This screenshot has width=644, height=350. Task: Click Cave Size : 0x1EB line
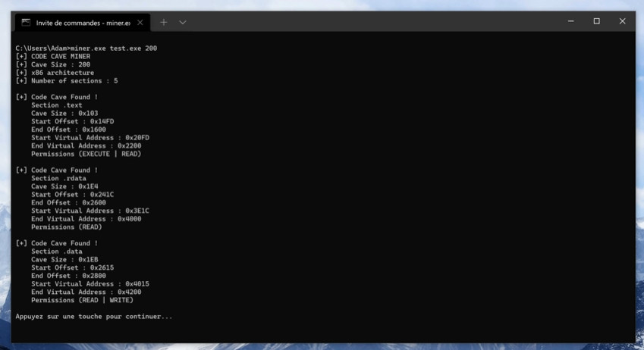point(64,259)
